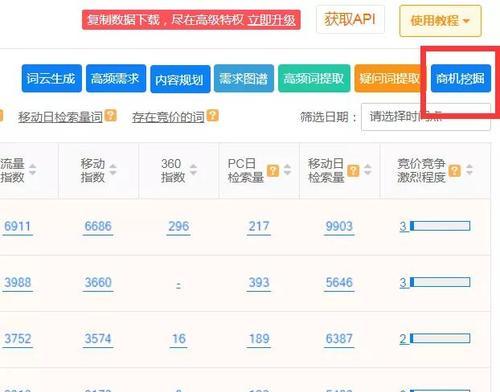Sort by PC日检索量 column arrows
The height and width of the screenshot is (392, 500).
point(287,170)
